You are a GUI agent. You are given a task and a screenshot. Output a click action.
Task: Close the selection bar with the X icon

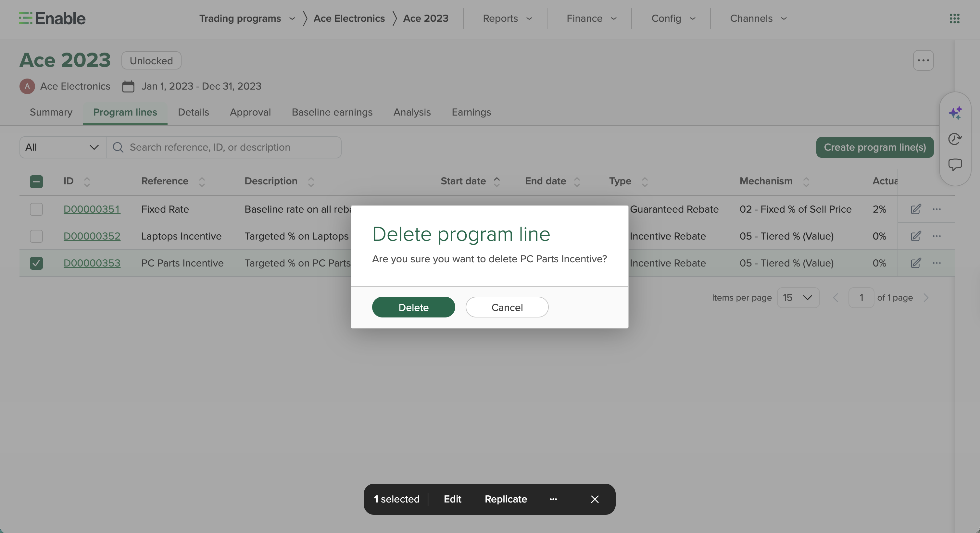point(595,499)
